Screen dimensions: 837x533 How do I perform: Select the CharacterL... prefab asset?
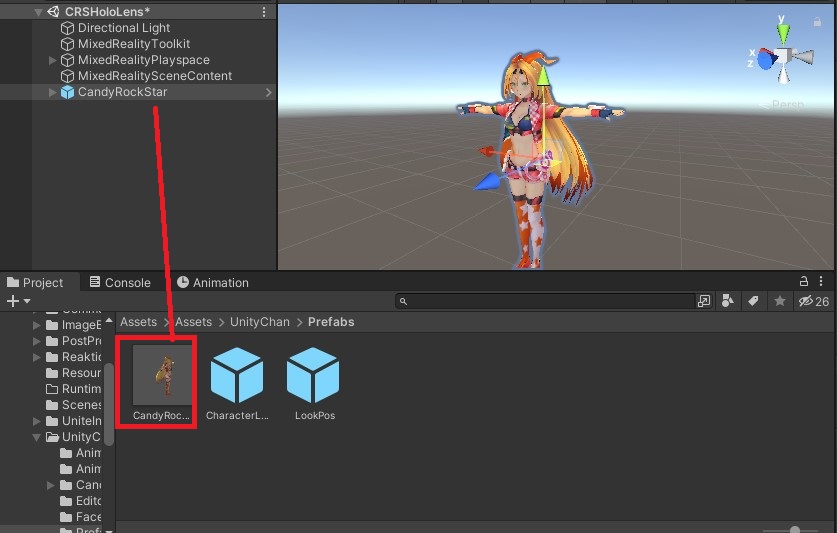click(x=237, y=383)
